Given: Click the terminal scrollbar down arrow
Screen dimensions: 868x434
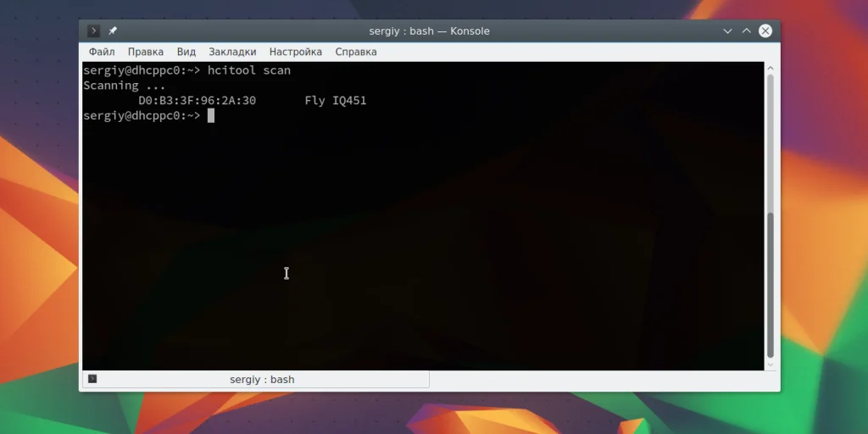Looking at the screenshot, I should coord(770,365).
